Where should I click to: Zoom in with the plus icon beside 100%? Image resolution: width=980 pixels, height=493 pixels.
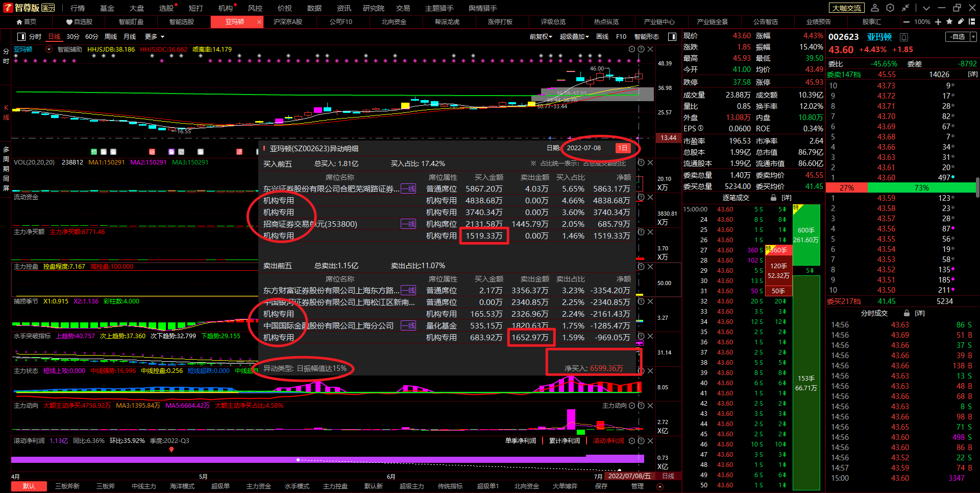pos(938,22)
